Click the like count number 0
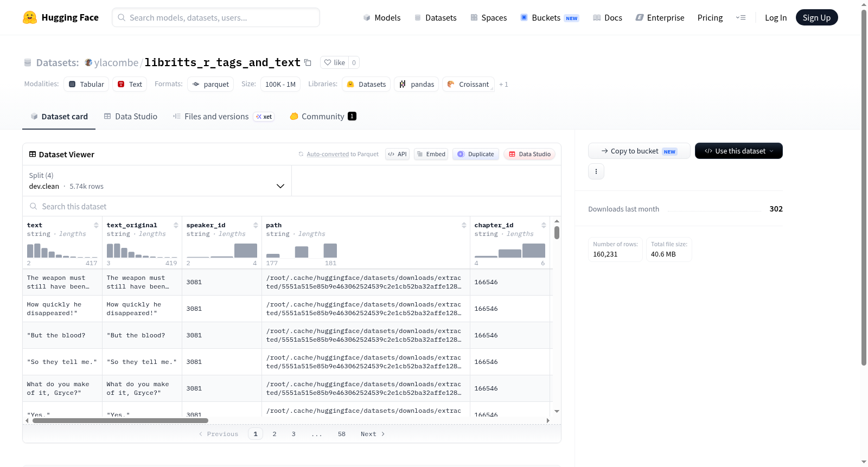868x467 pixels. [354, 62]
